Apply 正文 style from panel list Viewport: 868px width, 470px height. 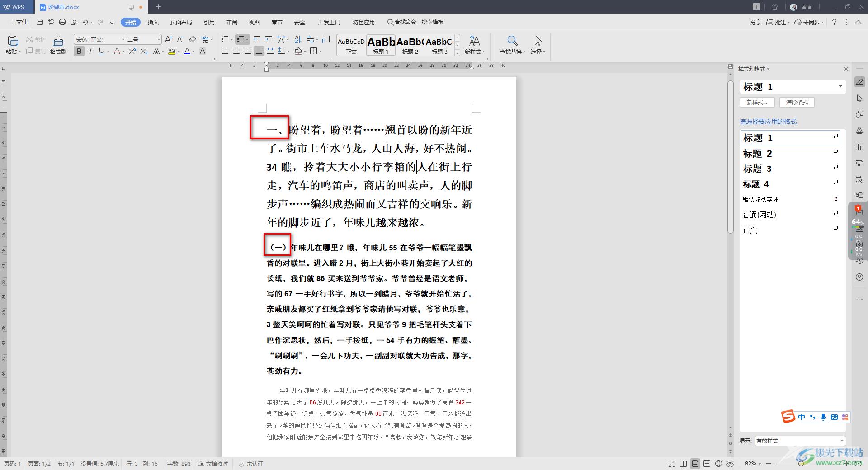tap(790, 230)
